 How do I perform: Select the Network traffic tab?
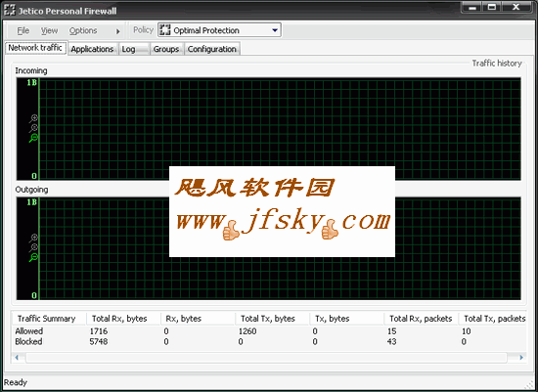pos(35,48)
